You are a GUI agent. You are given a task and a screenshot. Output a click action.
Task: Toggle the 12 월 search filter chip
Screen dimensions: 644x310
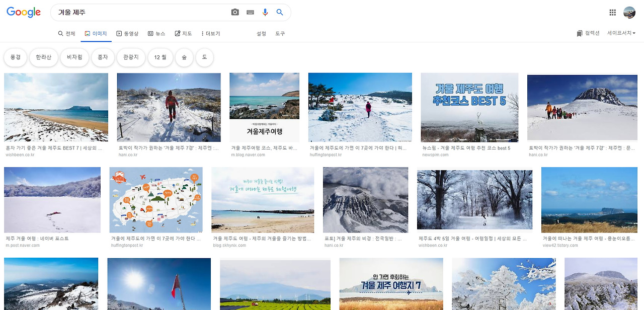pyautogui.click(x=160, y=57)
